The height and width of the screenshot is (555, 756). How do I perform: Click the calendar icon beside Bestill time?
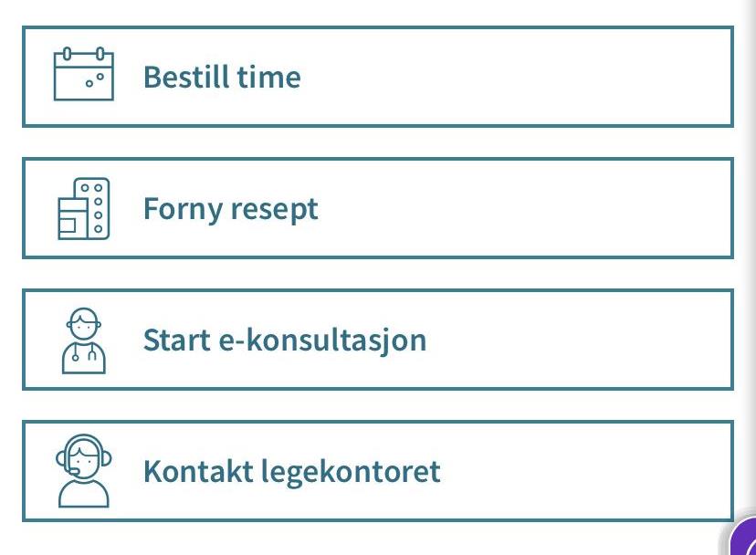tap(84, 74)
